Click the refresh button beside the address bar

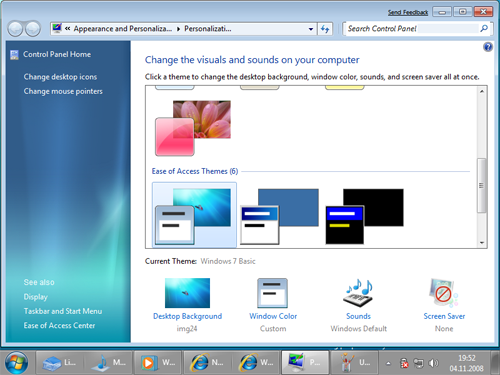coord(325,29)
